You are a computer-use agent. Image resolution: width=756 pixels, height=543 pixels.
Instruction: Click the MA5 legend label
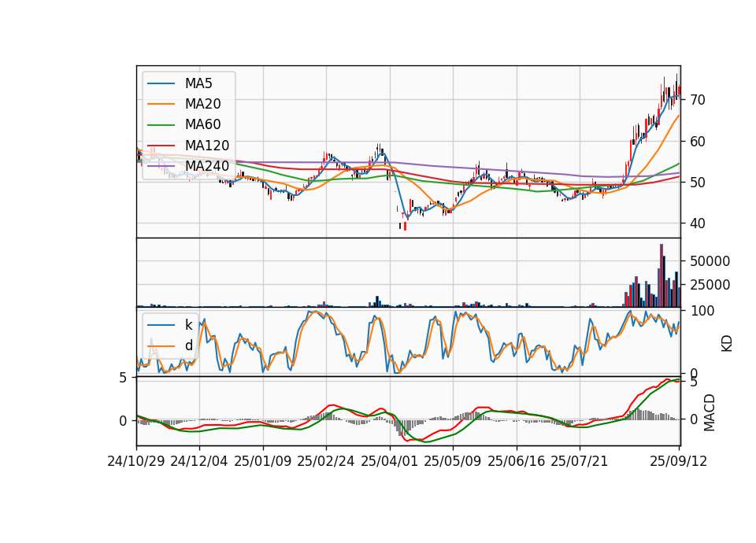(198, 83)
